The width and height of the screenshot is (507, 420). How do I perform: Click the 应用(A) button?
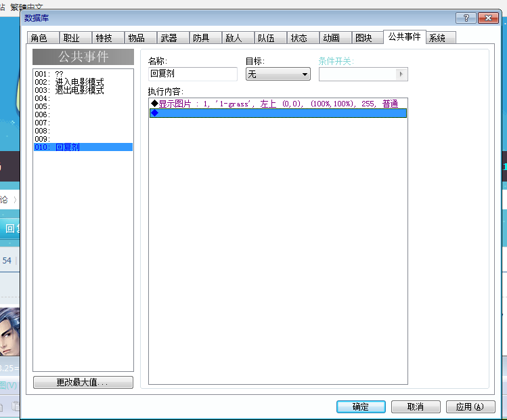point(470,406)
